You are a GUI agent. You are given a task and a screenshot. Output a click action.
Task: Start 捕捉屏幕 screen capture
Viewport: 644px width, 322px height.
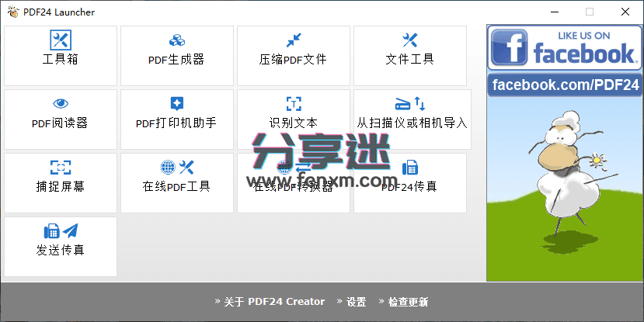[x=61, y=182]
